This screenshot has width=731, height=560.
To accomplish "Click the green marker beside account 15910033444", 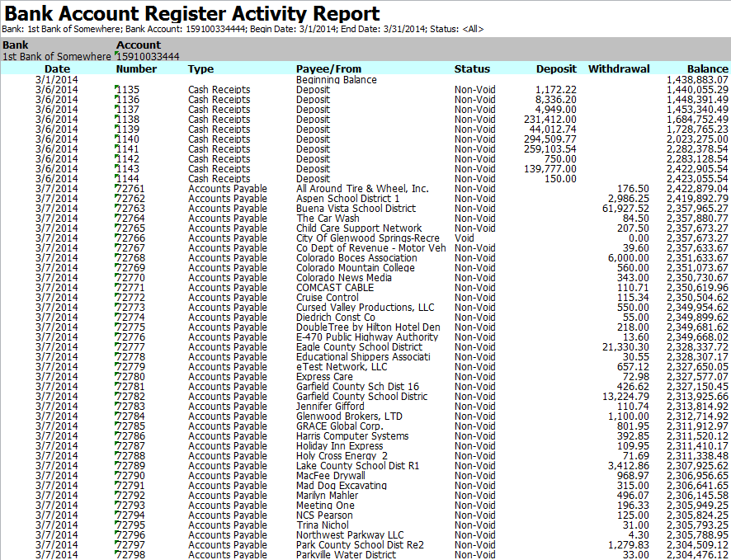I will [118, 54].
